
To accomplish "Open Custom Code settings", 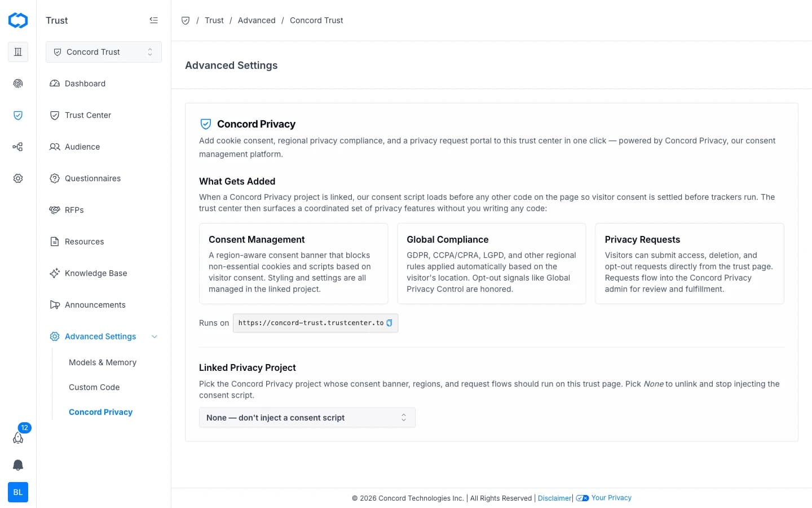I will [94, 387].
